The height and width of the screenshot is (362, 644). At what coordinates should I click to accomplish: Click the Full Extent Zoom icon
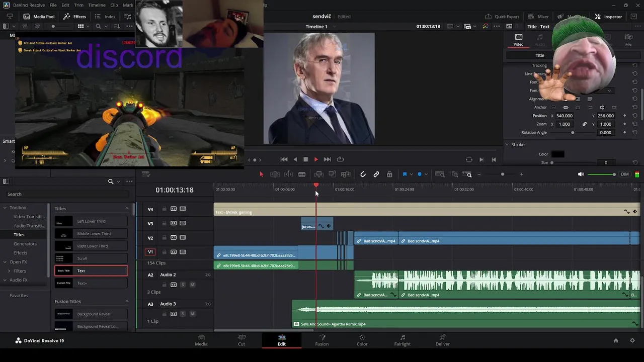click(439, 174)
